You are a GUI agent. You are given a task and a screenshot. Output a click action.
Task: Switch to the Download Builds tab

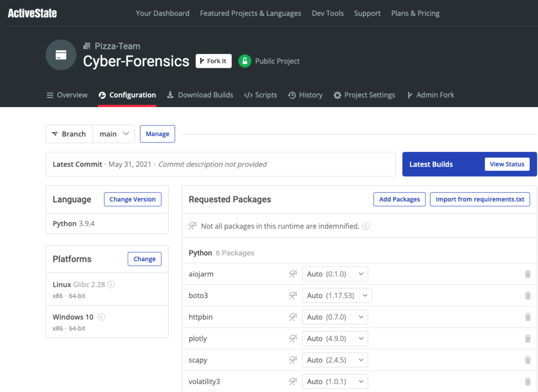(x=201, y=95)
